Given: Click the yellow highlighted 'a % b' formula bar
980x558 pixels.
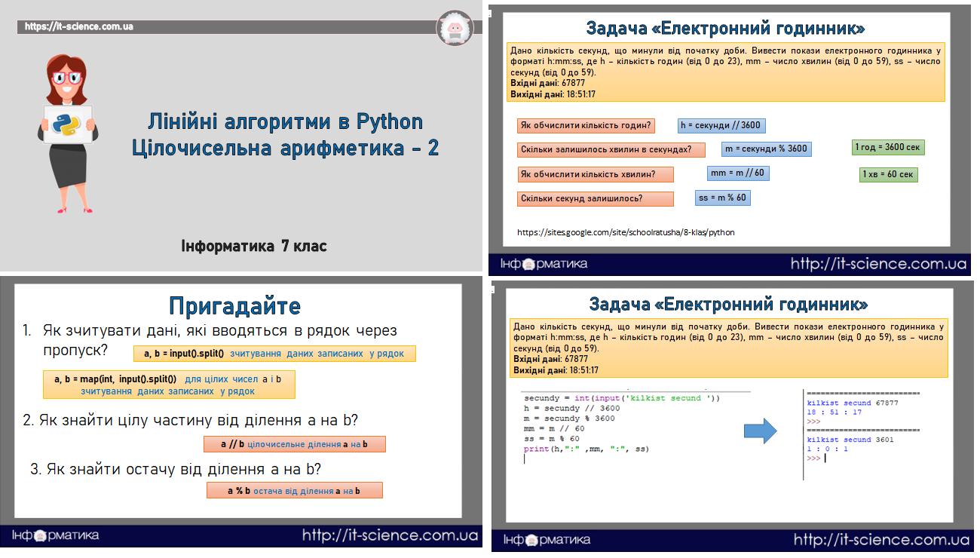Looking at the screenshot, I should click(294, 490).
